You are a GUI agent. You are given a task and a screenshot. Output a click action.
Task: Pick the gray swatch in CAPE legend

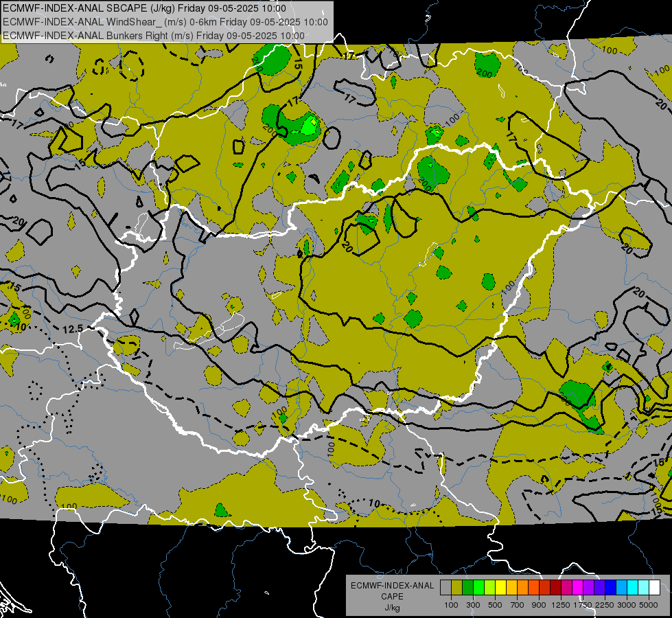[x=445, y=588]
